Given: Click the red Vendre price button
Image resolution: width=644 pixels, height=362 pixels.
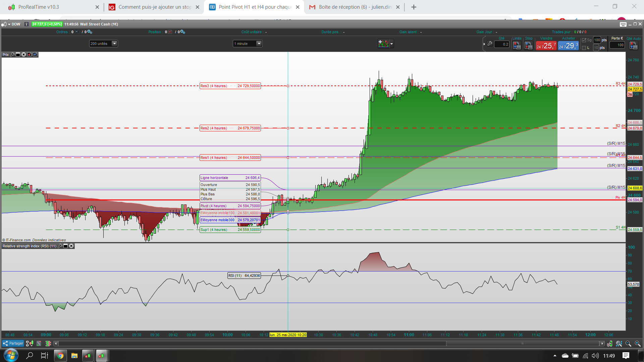Looking at the screenshot, I should 546,46.
